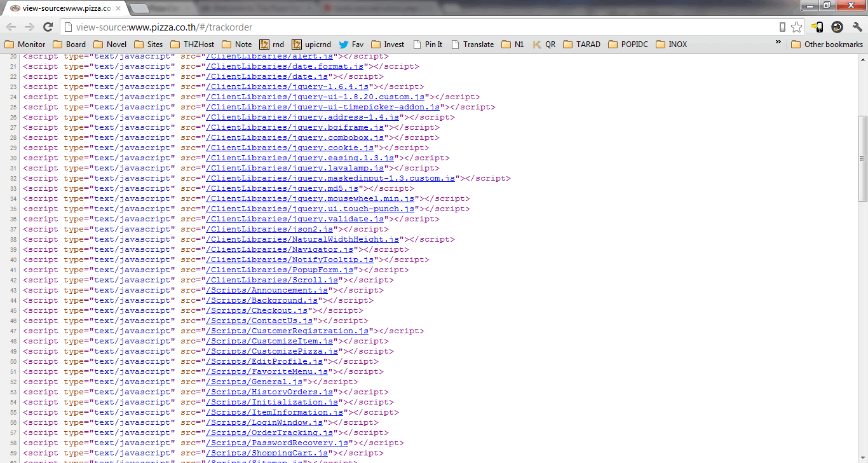
Task: Open the NaturalWidthHeight.js link
Action: pos(302,239)
